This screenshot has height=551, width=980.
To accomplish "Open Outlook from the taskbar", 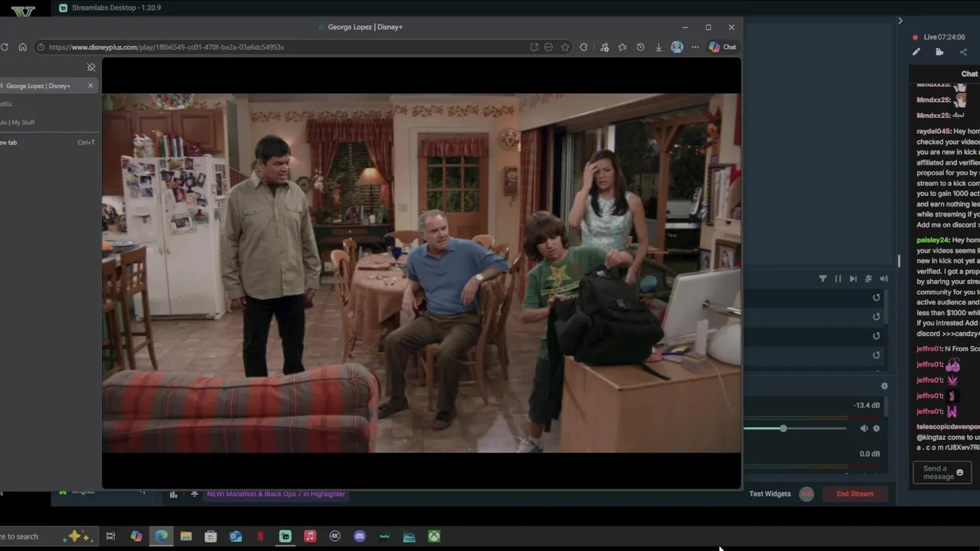I will pyautogui.click(x=236, y=536).
